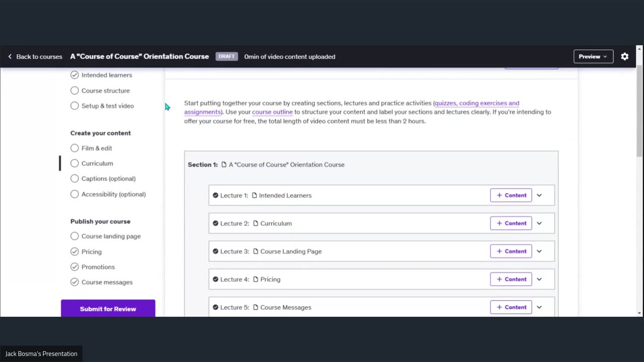Click the document icon next to Pricing lecture
This screenshot has height=362, width=644.
(x=256, y=280)
